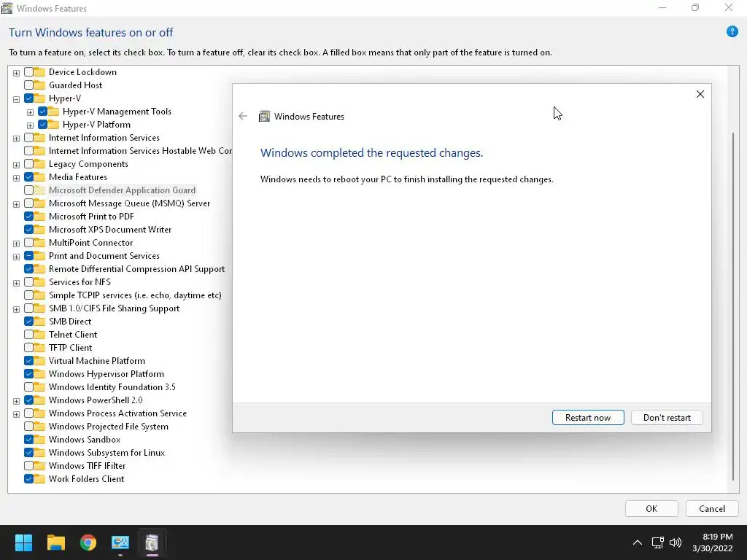Select Internet Information Services Hostable Web Core label
Screen dimensions: 747x560
[x=140, y=150]
